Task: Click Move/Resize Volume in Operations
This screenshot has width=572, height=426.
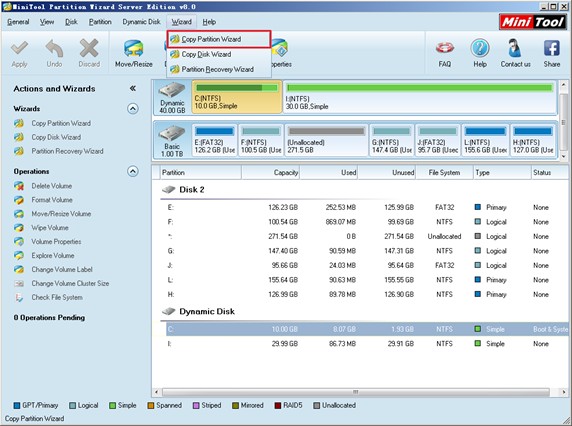Action: tap(61, 213)
